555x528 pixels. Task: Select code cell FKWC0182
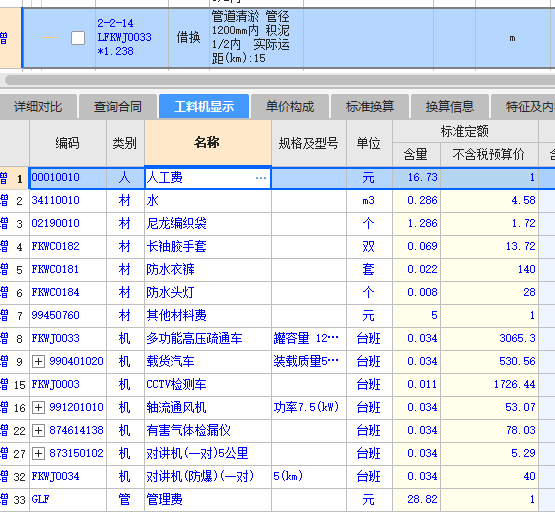[x=68, y=247]
